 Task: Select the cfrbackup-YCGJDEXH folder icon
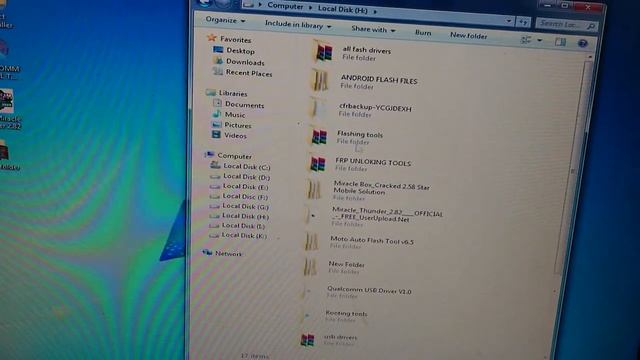click(318, 108)
